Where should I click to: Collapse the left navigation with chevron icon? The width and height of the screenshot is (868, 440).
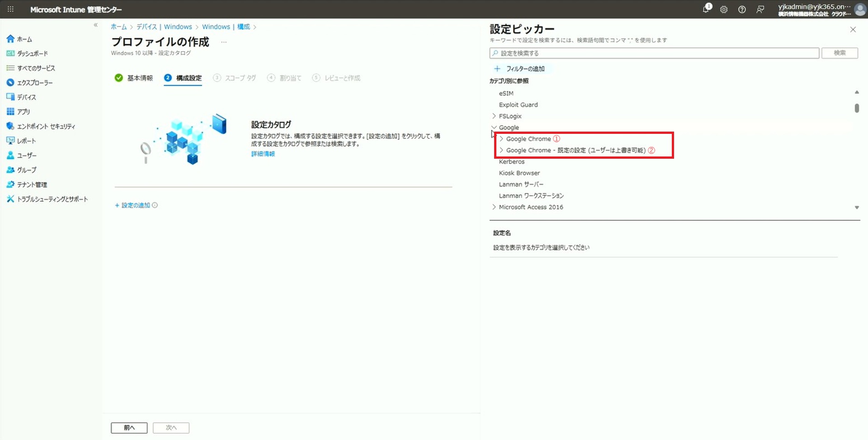(95, 25)
